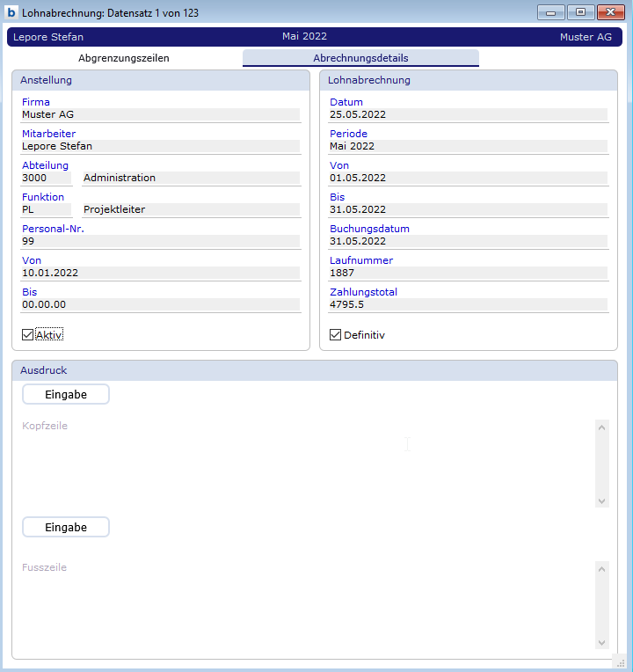Click the Personal-Nr. field with value 99
633x672 pixels.
point(160,241)
